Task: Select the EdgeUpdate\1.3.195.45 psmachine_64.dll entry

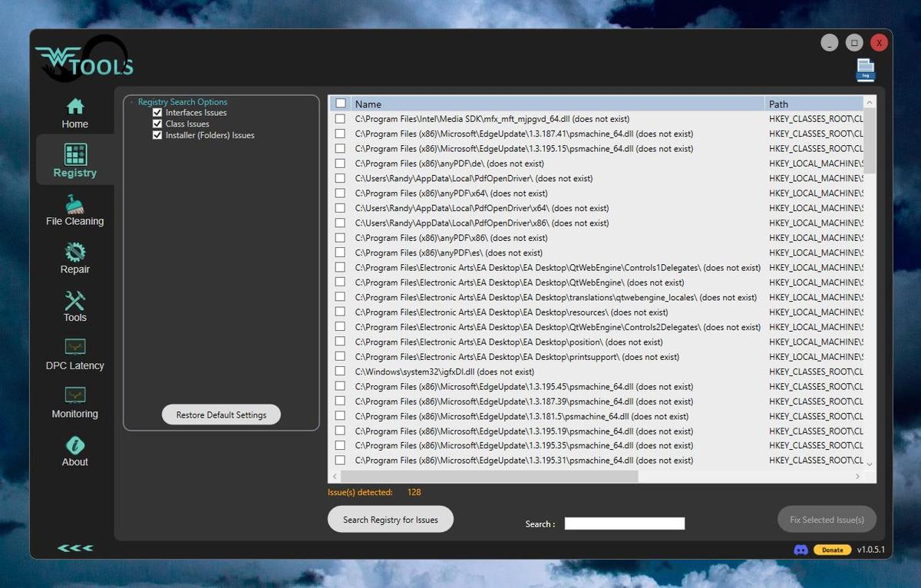Action: pyautogui.click(x=524, y=387)
